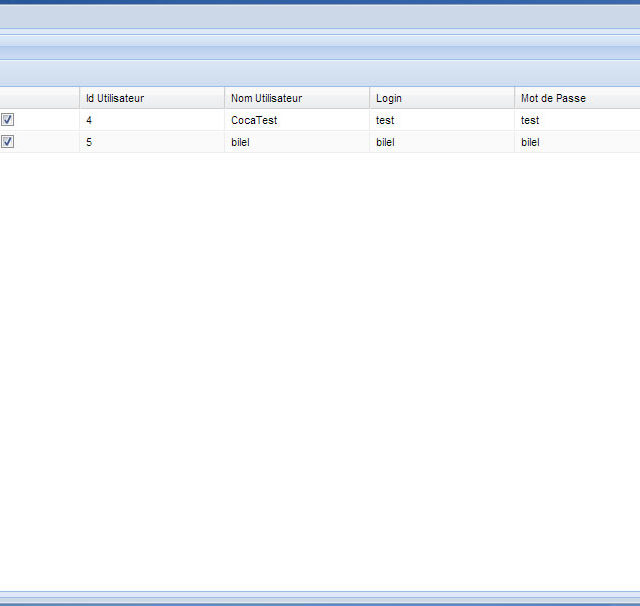Screen dimensions: 640x606
Task: Click column divider between Login and Mot de Passe
Action: [x=515, y=98]
